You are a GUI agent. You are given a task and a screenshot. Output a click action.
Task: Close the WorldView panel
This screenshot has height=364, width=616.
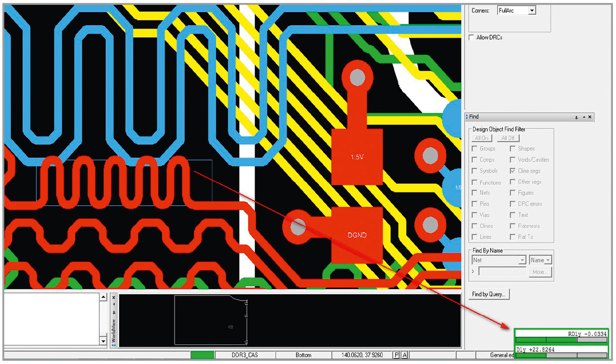coord(114,298)
